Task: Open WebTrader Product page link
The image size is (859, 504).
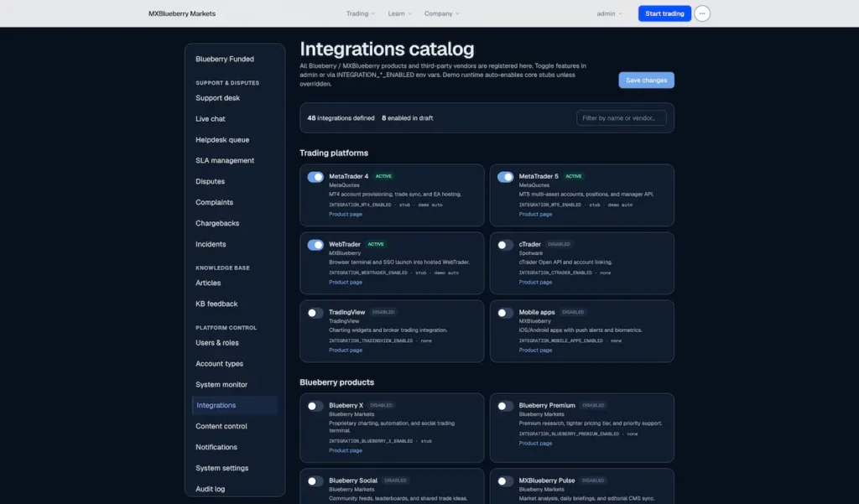Action: pyautogui.click(x=345, y=282)
